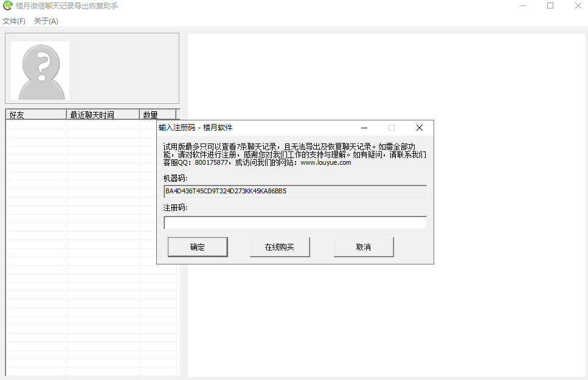588x380 pixels.
Task: Click the 机器码: label
Action: (x=175, y=178)
